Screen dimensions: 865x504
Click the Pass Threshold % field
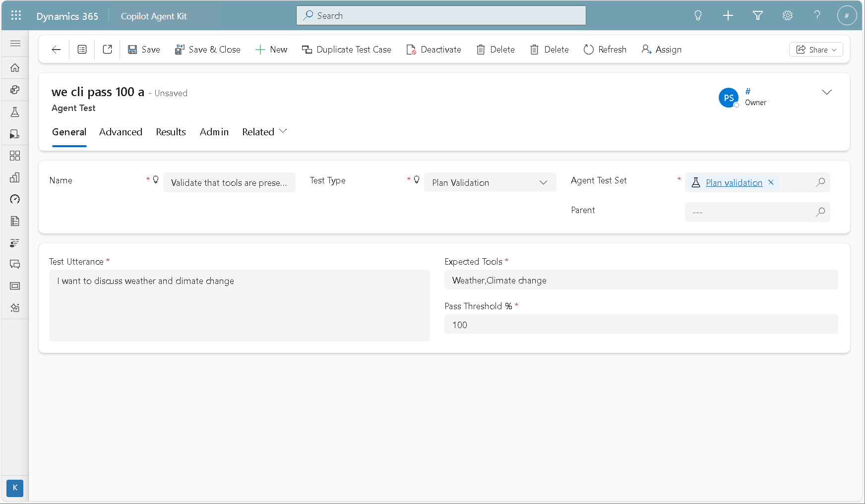pyautogui.click(x=641, y=324)
